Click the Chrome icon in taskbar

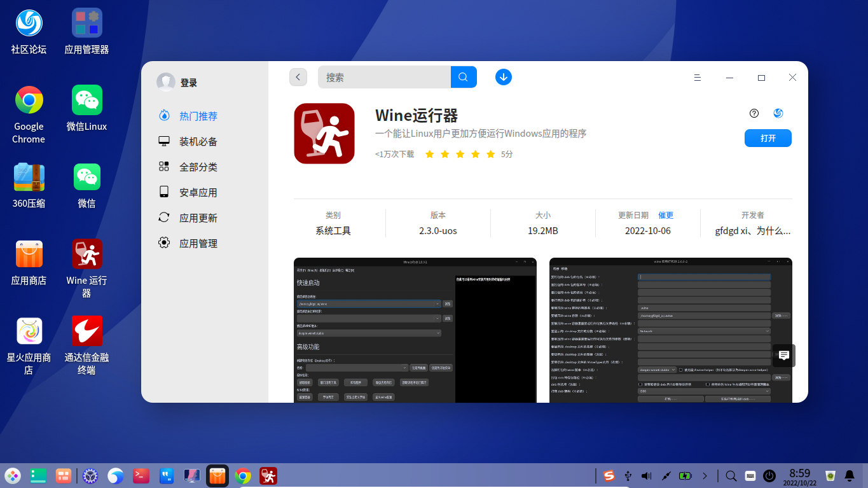[x=243, y=475]
